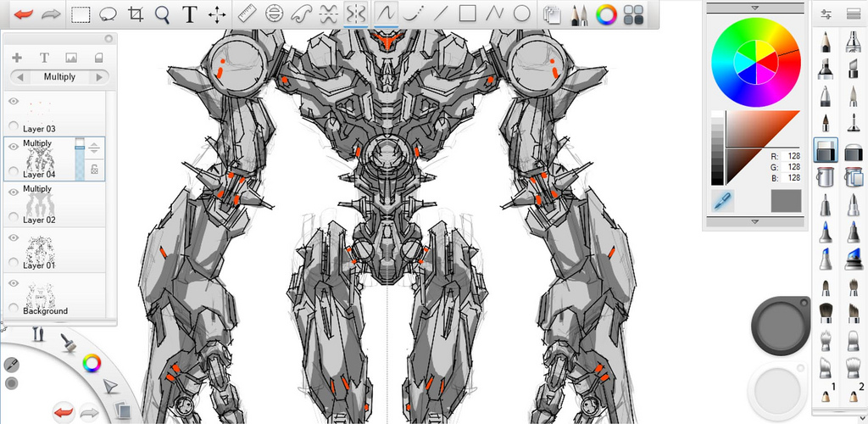Click the Background layer radial menu circle

(14, 307)
